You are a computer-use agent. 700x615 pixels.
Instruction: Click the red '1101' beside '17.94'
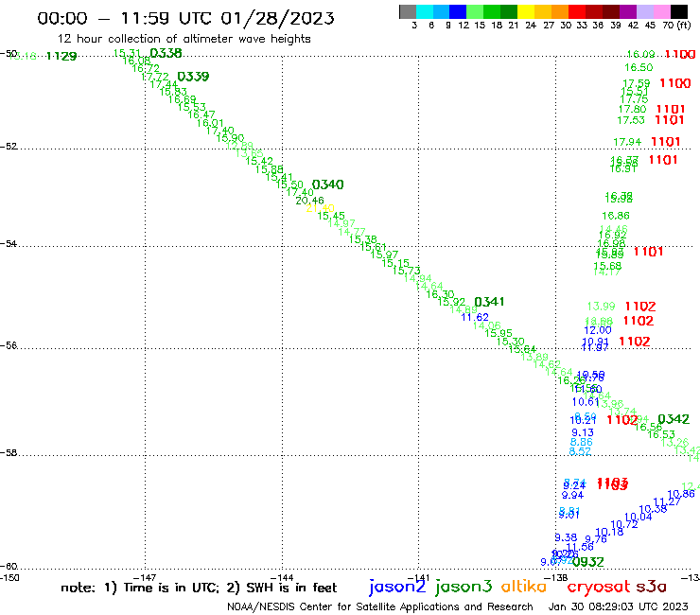[665, 142]
